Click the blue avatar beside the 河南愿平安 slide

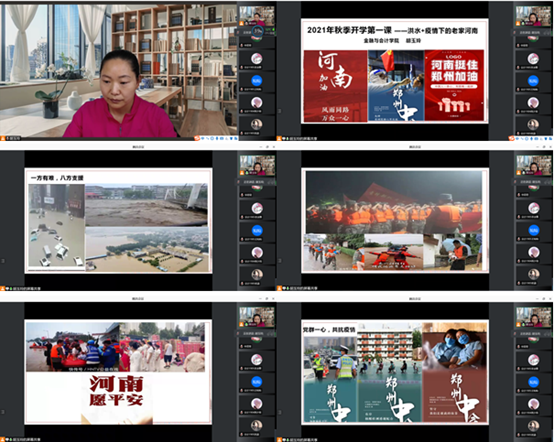[257, 382]
